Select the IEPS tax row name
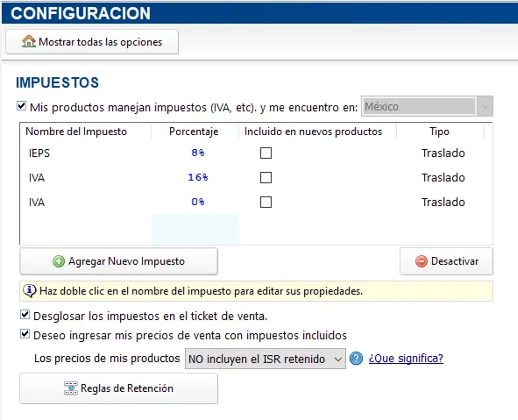The height and width of the screenshot is (420, 518). point(39,153)
